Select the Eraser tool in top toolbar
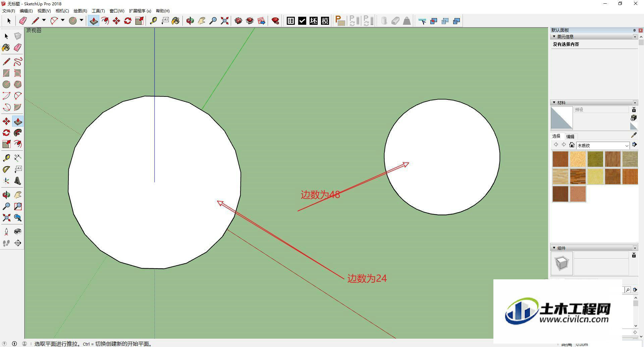This screenshot has height=347, width=644. [23, 21]
